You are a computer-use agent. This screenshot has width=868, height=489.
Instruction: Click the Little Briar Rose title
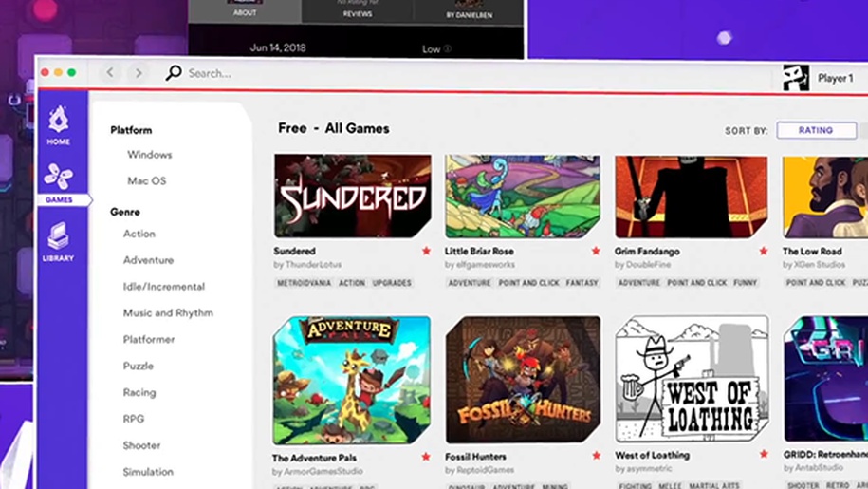479,251
